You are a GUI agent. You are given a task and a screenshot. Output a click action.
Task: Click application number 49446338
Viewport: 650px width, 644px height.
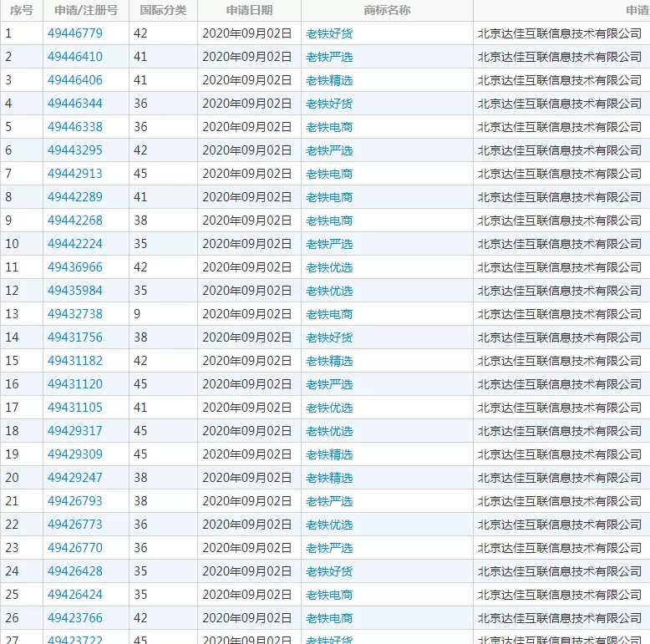pyautogui.click(x=75, y=127)
